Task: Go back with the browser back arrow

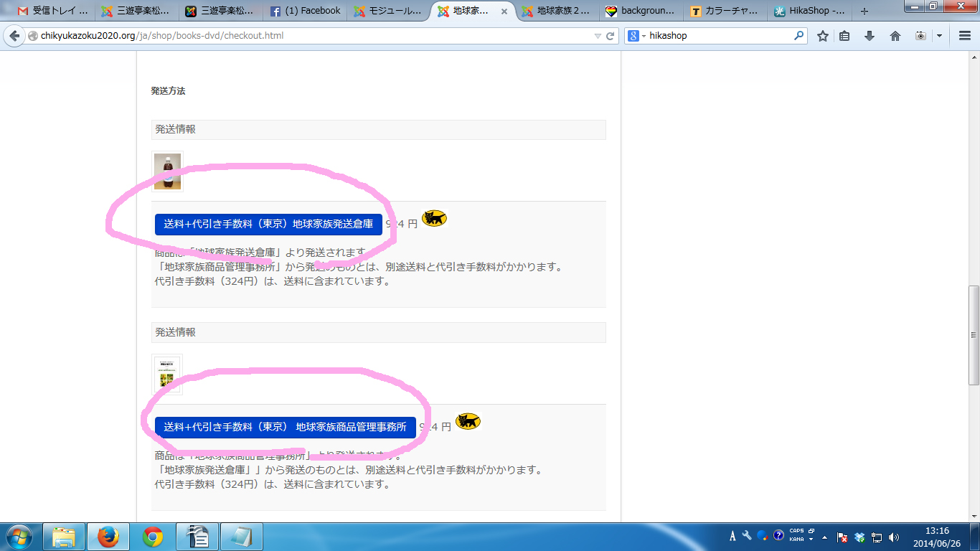Action: click(x=14, y=36)
